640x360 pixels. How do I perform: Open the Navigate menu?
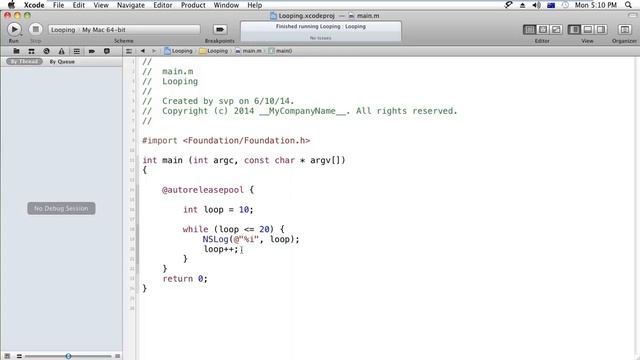click(131, 5)
